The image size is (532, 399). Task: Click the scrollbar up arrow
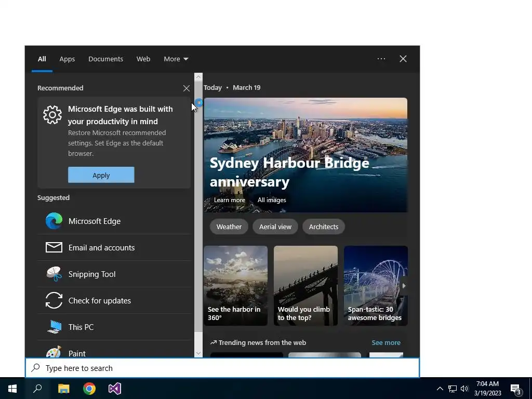click(198, 77)
